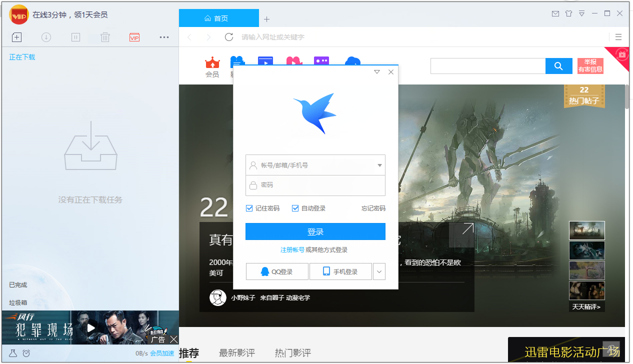This screenshot has height=364, width=633.
Task: Toggle the start-all downloads arrow icon
Action: pyautogui.click(x=46, y=37)
